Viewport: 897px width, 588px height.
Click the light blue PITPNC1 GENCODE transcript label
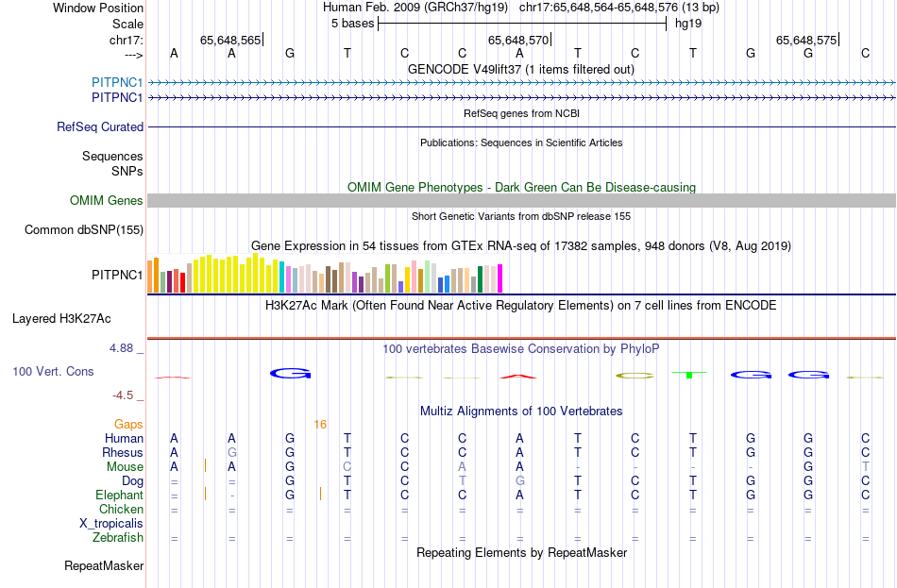tap(117, 82)
